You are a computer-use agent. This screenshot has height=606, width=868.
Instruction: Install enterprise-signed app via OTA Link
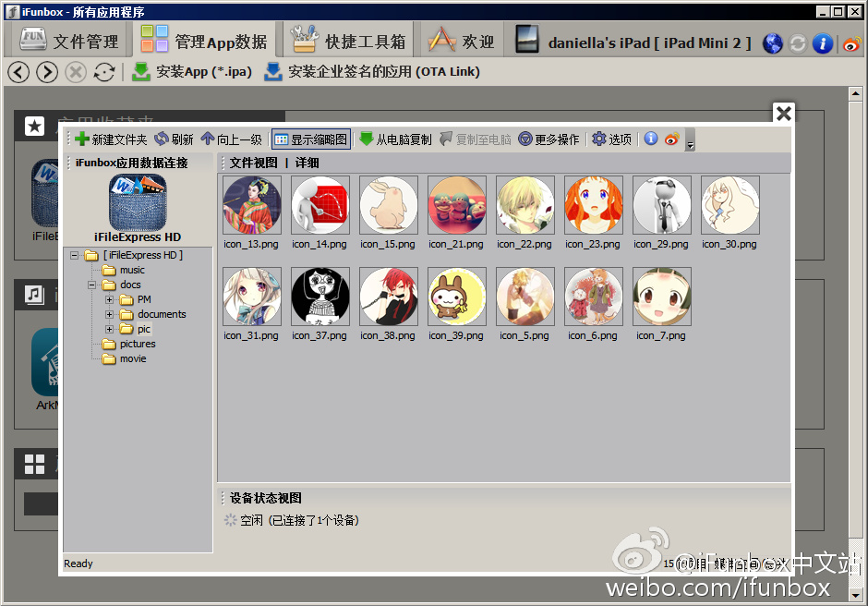click(371, 71)
